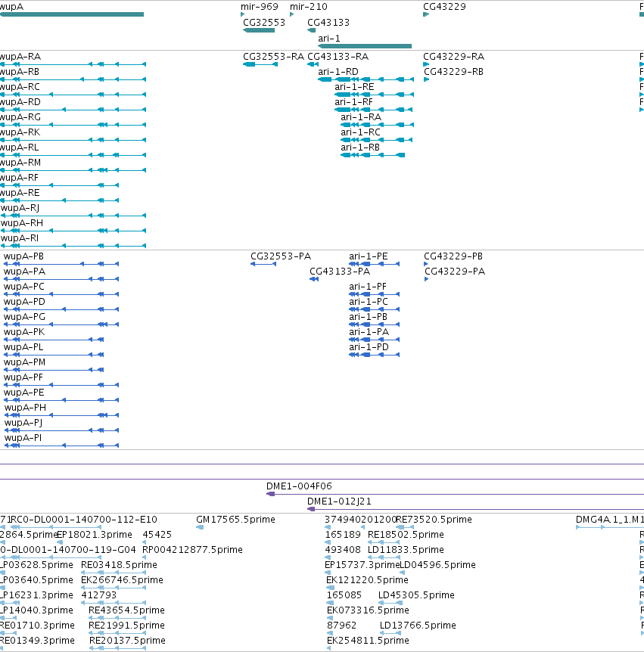Screen dimensions: 644x652
Task: Select transcript wupA-RI
Action: point(73,246)
